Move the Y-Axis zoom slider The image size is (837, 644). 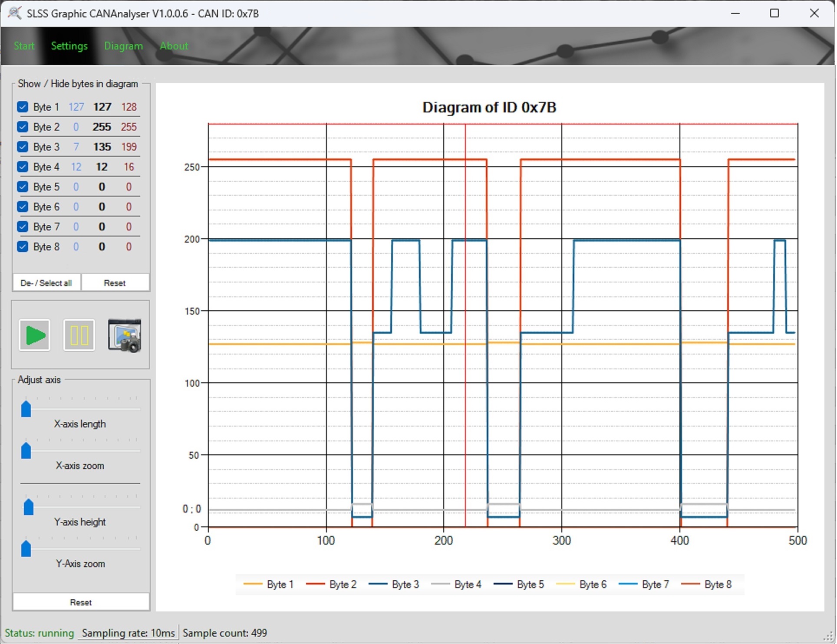[x=26, y=549]
